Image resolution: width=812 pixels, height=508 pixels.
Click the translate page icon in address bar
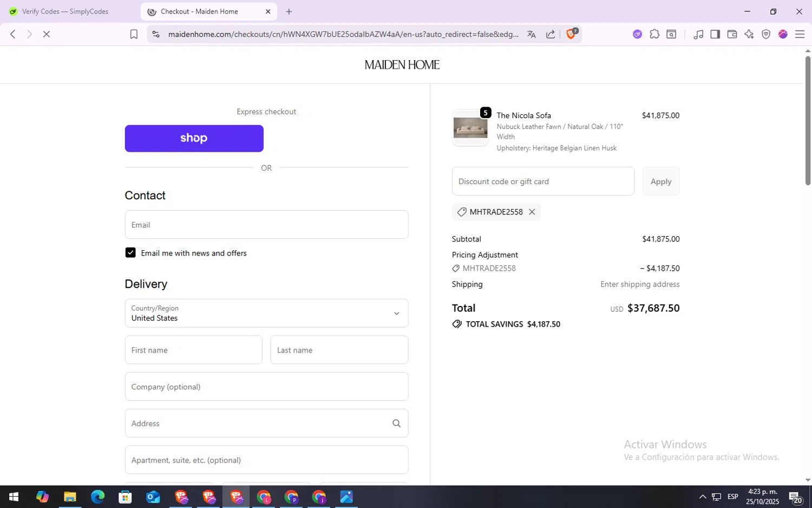pos(531,34)
